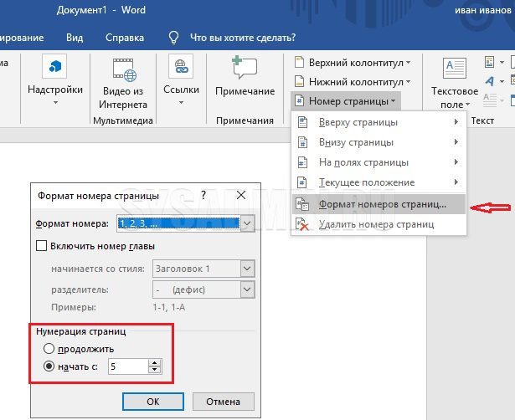Click the question mark help in dialog

click(x=203, y=195)
